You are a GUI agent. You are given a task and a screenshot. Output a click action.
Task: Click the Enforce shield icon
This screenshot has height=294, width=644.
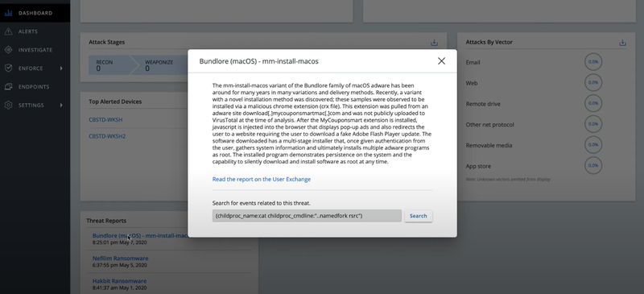[8, 68]
